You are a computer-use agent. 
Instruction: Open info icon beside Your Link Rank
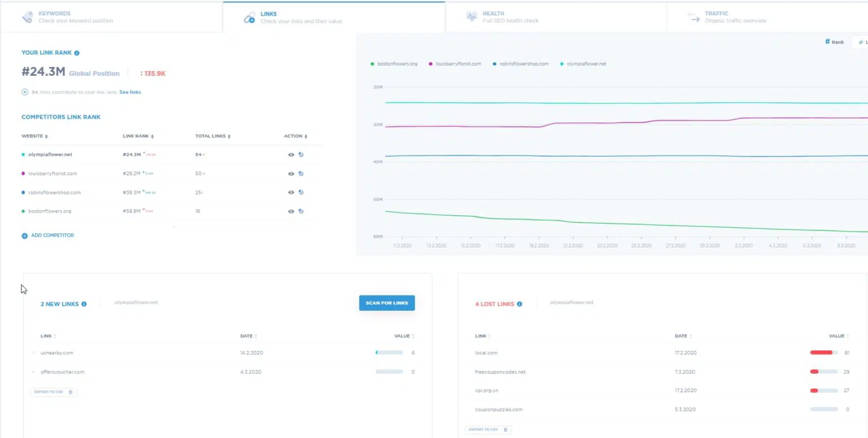(x=77, y=53)
